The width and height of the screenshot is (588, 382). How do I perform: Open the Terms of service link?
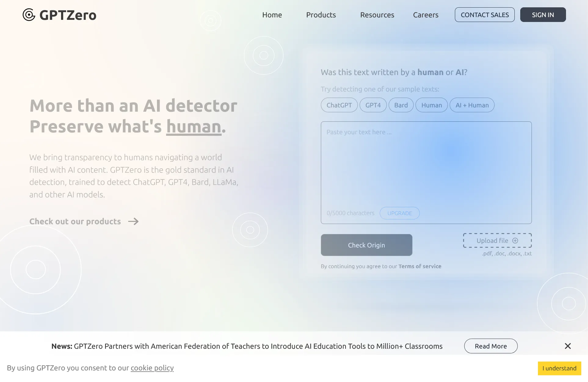pyautogui.click(x=420, y=266)
